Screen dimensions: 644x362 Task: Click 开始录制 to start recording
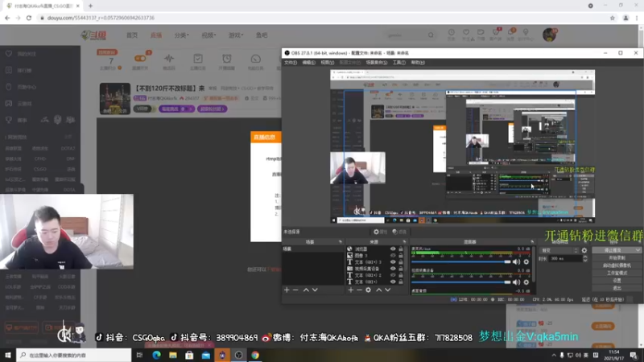(x=617, y=257)
